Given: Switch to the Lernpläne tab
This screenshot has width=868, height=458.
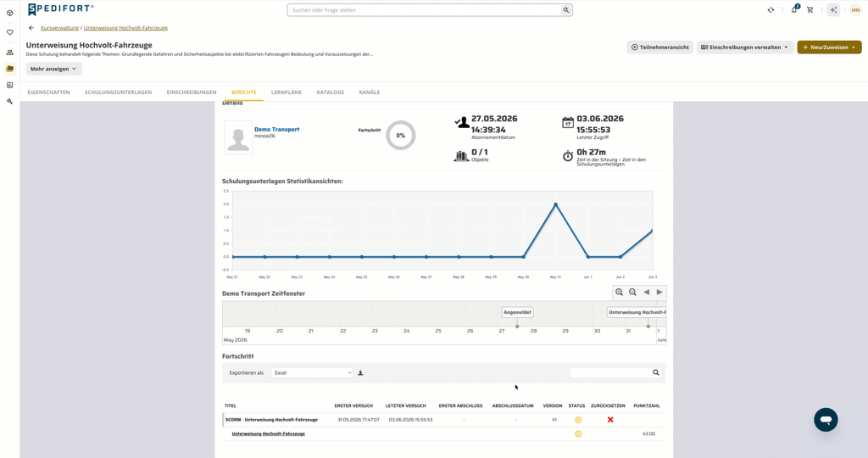Looking at the screenshot, I should pyautogui.click(x=287, y=92).
